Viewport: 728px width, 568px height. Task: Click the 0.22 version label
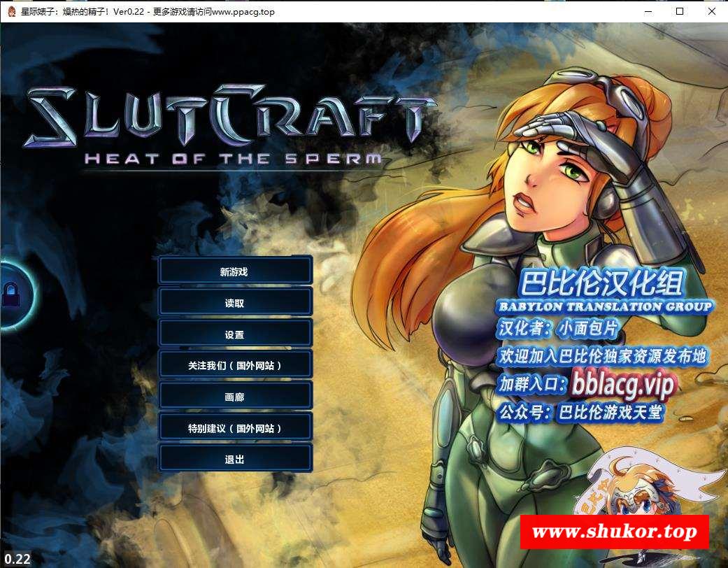click(x=17, y=559)
